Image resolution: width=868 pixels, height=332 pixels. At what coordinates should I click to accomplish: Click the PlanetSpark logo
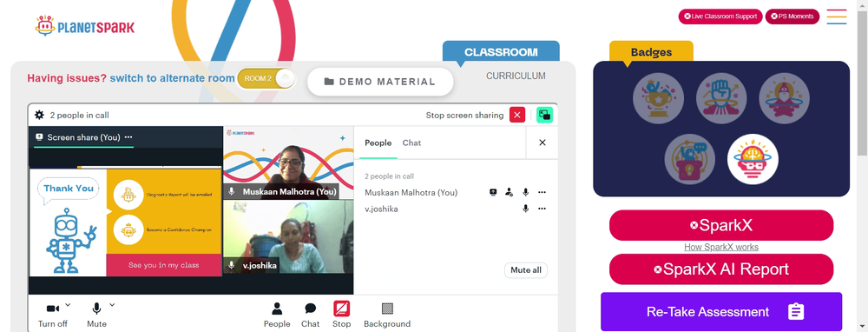tap(85, 26)
